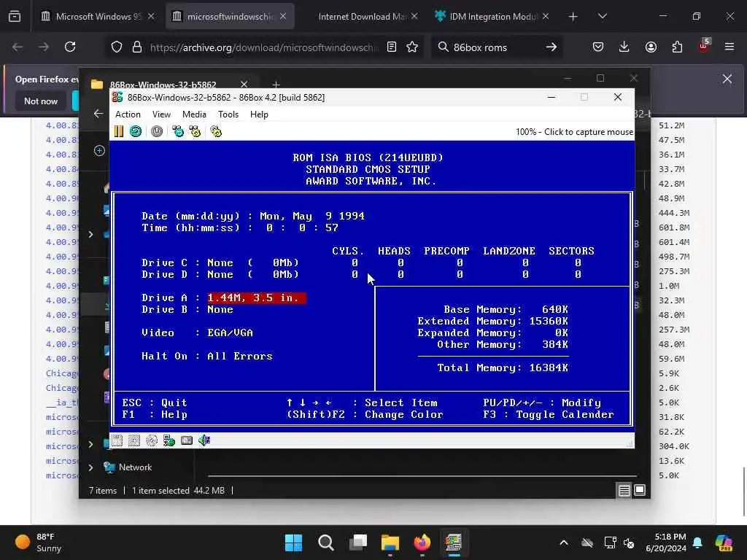Viewport: 747px width, 560px height.
Task: Send Ctrl+Alt+Esc via 86Box toolbar icon
Action: point(195,131)
